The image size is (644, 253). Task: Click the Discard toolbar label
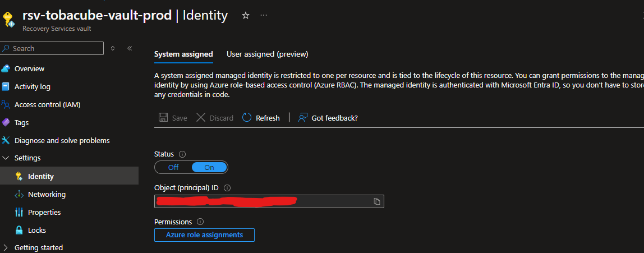click(x=222, y=118)
